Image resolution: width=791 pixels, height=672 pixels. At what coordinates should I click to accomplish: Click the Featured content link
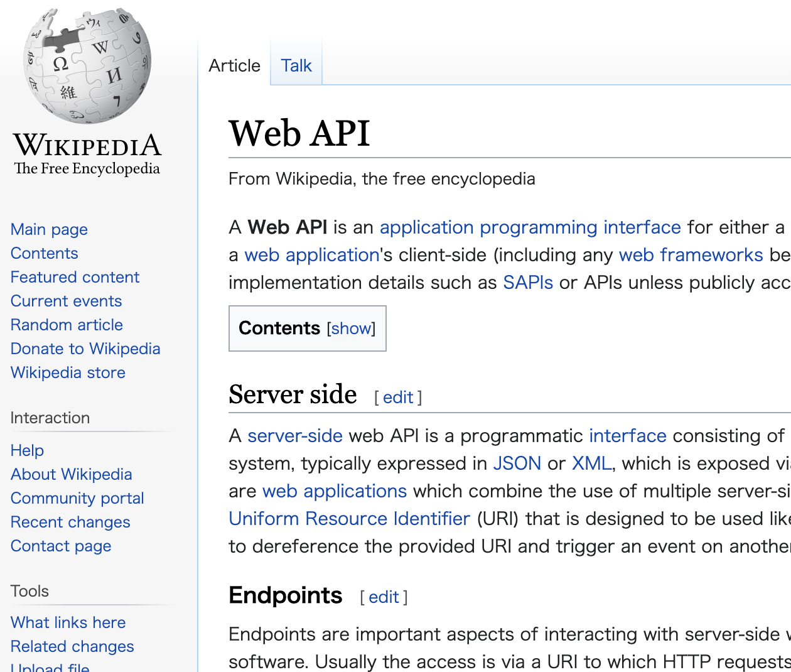(x=74, y=277)
